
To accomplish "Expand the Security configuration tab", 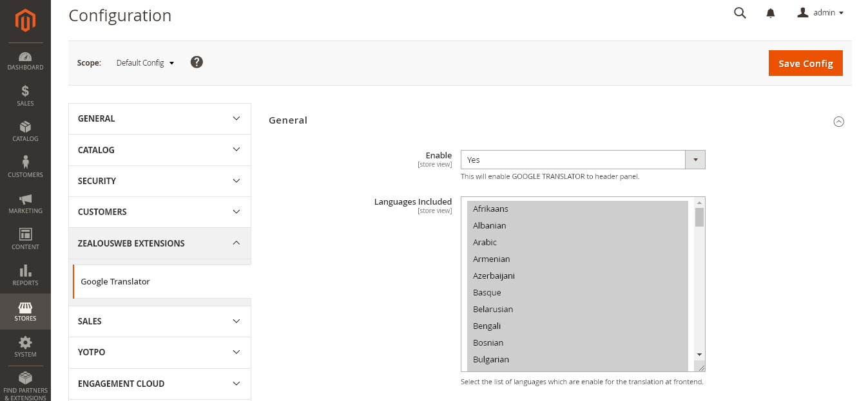I will click(159, 181).
